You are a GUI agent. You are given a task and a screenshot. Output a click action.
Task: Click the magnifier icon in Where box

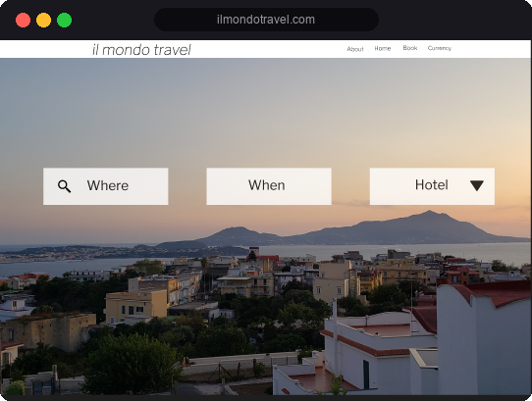point(64,186)
